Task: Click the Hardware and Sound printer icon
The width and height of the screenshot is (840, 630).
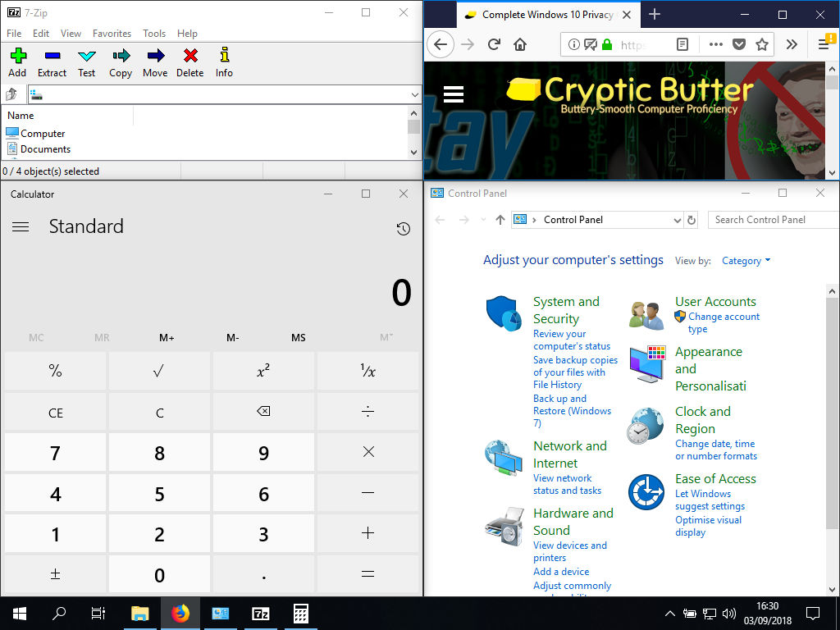Action: pos(504,527)
